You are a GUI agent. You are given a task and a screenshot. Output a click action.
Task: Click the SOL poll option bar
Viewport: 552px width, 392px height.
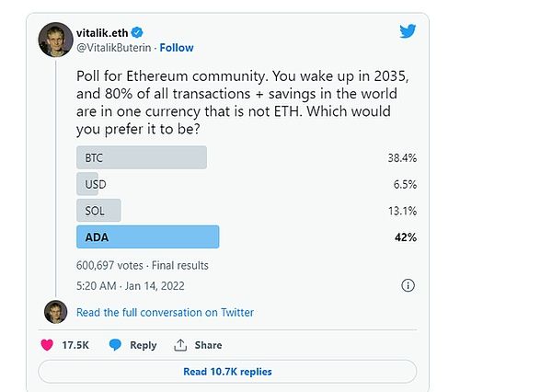click(97, 211)
